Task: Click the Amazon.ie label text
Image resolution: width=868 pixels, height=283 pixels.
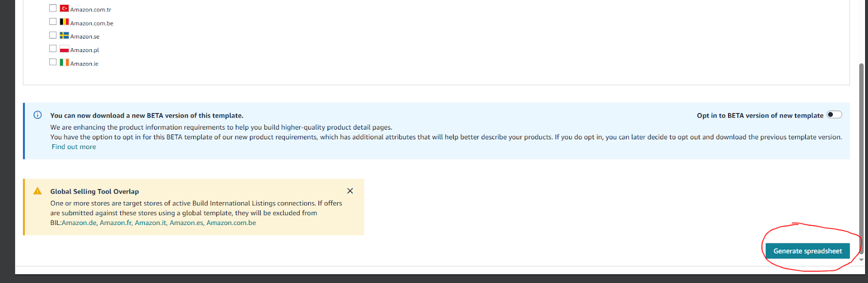Action: click(x=84, y=64)
